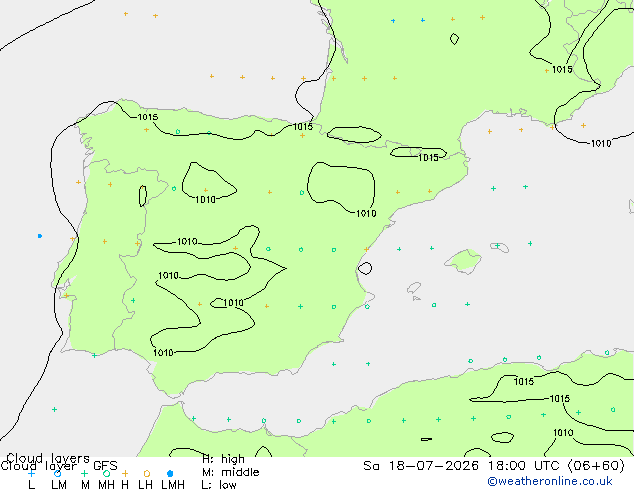Select the Ibiza island outline
This screenshot has width=634, height=490.
[x=414, y=288]
